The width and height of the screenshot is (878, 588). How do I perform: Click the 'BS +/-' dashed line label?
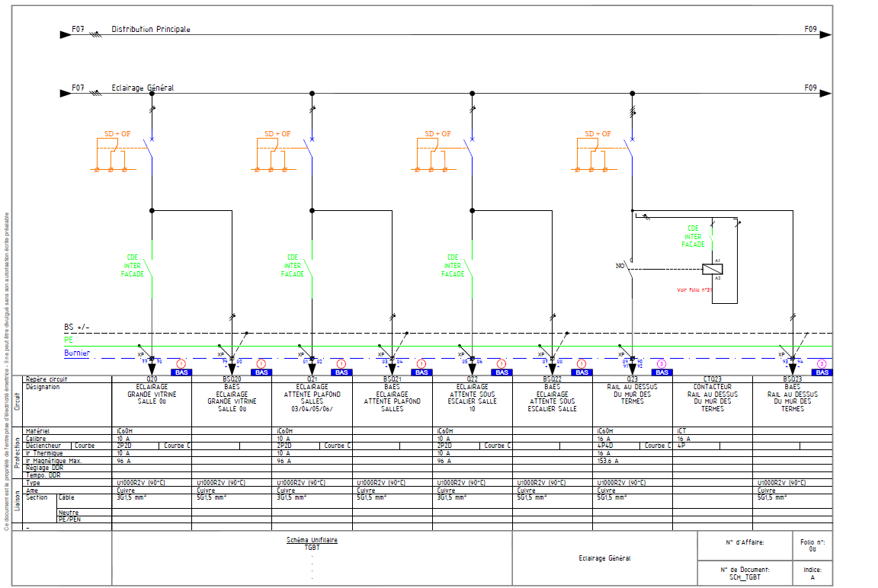[x=76, y=328]
